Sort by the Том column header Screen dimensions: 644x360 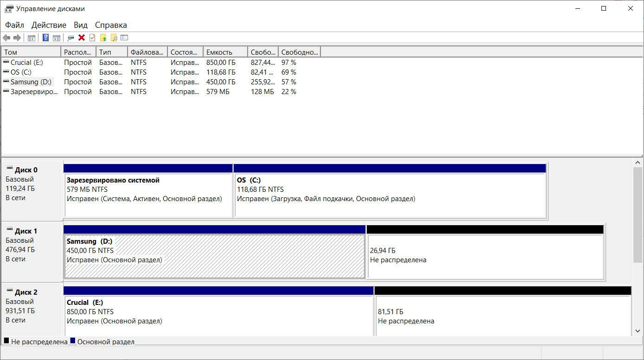pyautogui.click(x=31, y=52)
